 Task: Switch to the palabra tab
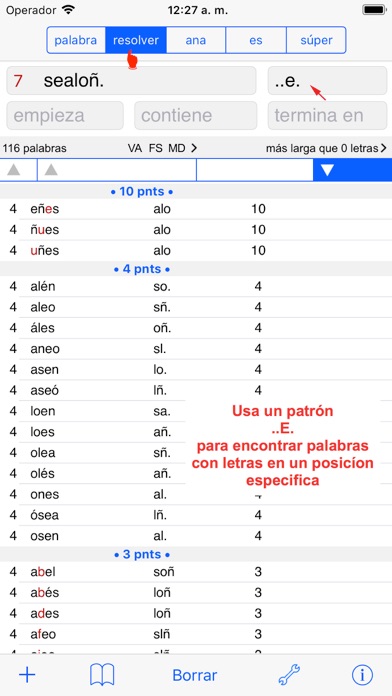[76, 40]
